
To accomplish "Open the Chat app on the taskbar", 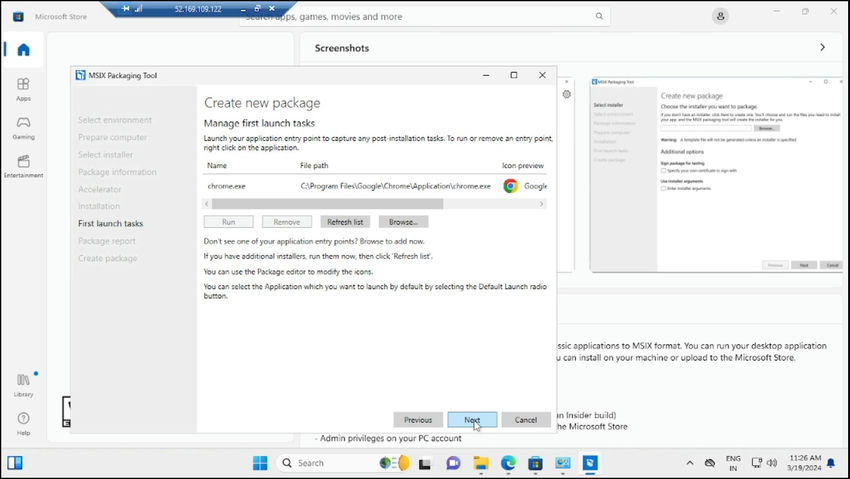I will pyautogui.click(x=453, y=463).
